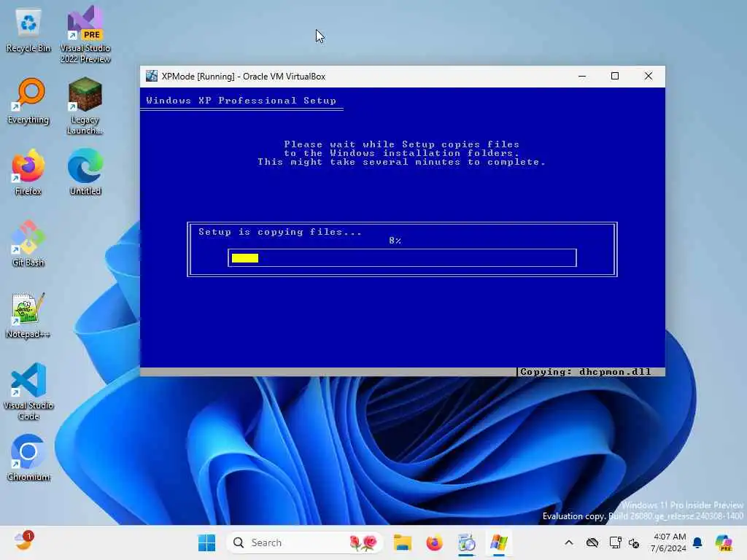Viewport: 747px width, 560px height.
Task: Maximize the XPMode VirtualBox window
Action: coord(614,76)
